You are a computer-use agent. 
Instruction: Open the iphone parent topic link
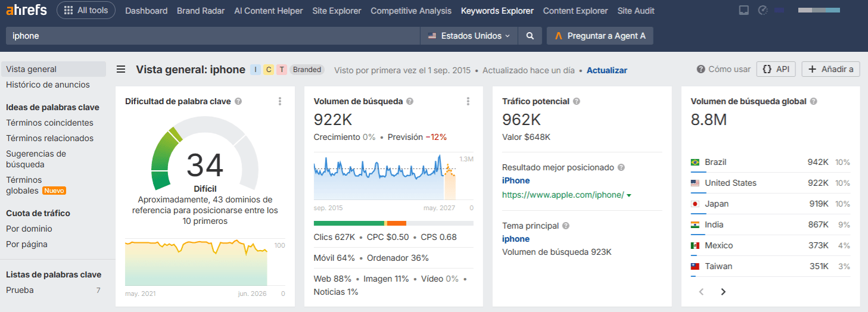pos(516,239)
